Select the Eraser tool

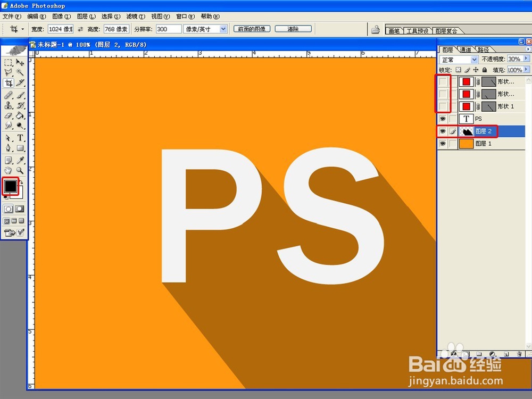click(8, 115)
